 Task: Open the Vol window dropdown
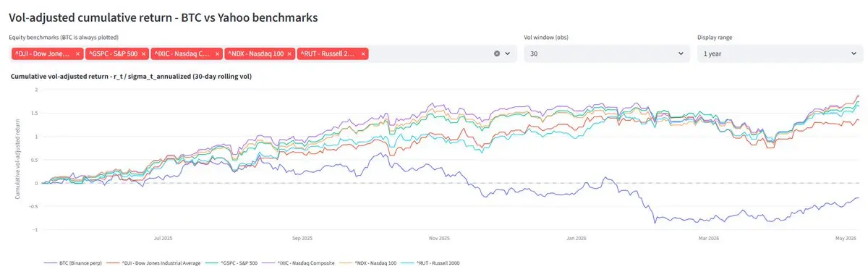coord(607,54)
